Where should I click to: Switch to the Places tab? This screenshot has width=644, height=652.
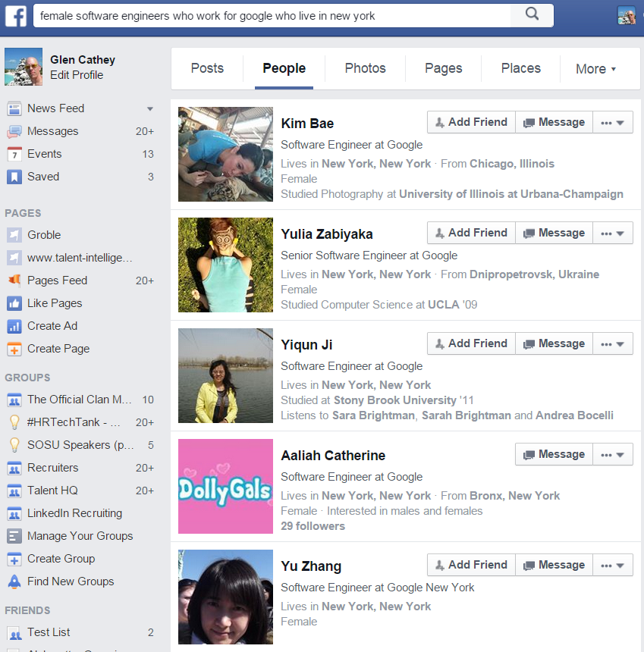[x=521, y=68]
